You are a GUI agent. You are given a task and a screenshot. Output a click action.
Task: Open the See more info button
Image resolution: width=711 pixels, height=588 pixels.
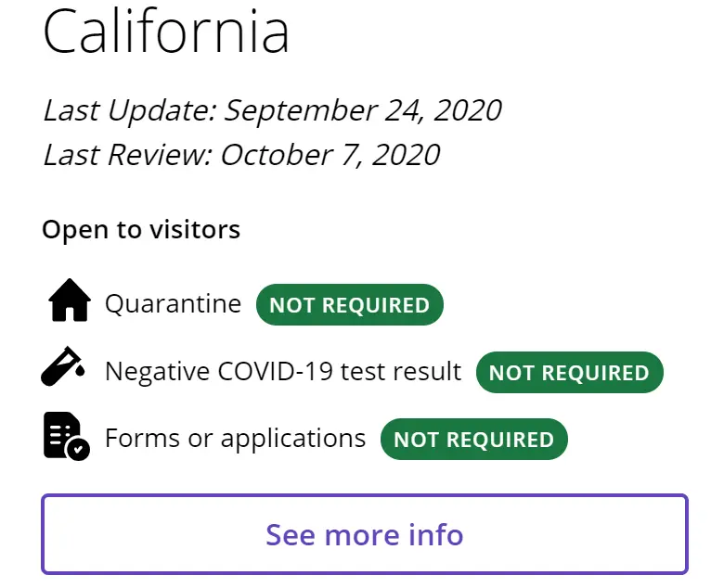click(365, 534)
